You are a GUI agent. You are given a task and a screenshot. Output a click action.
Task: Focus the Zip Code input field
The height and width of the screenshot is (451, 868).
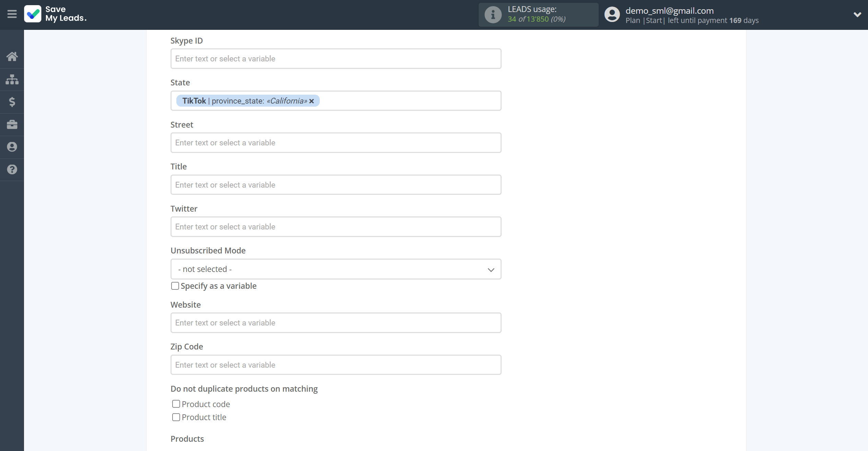pos(336,365)
